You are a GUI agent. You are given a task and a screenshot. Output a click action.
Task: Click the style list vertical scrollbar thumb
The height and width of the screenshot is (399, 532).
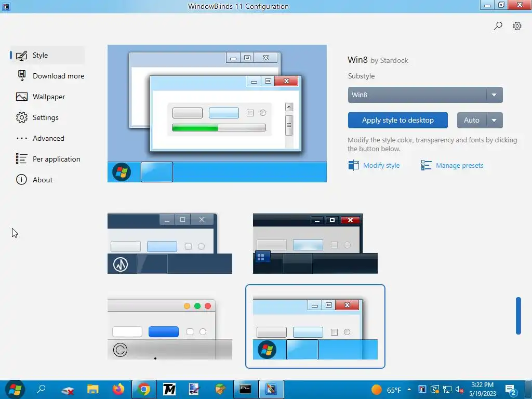pos(518,316)
